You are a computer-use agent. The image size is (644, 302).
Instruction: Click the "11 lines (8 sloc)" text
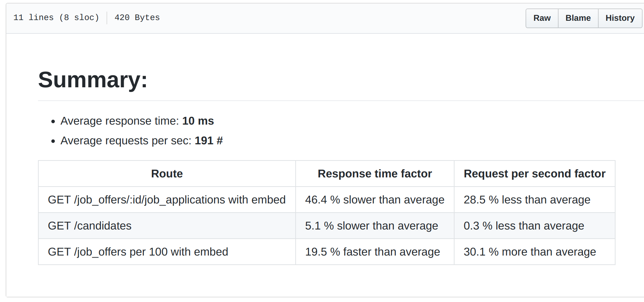pyautogui.click(x=56, y=18)
